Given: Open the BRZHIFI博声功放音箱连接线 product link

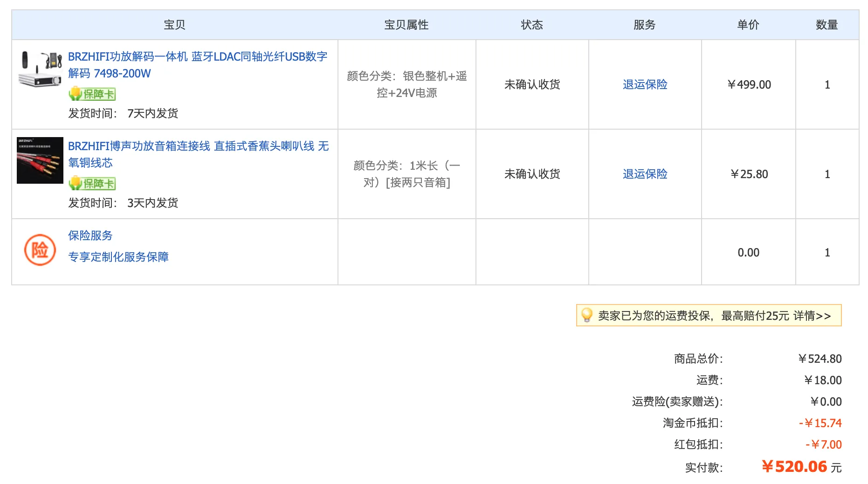Looking at the screenshot, I should tap(199, 154).
